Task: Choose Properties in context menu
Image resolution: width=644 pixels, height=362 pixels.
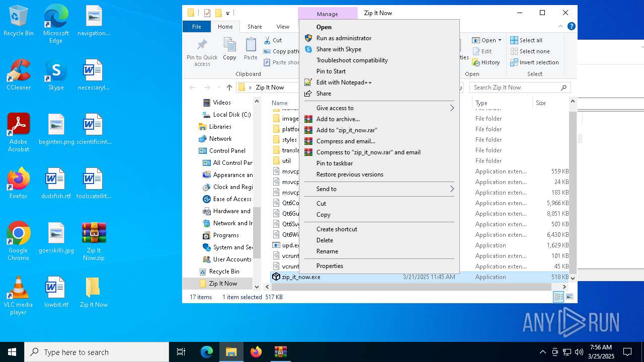Action: 379,266
